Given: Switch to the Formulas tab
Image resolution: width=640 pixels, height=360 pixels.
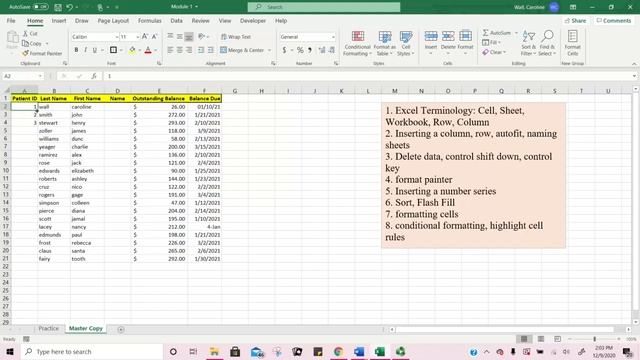Looking at the screenshot, I should (x=149, y=20).
